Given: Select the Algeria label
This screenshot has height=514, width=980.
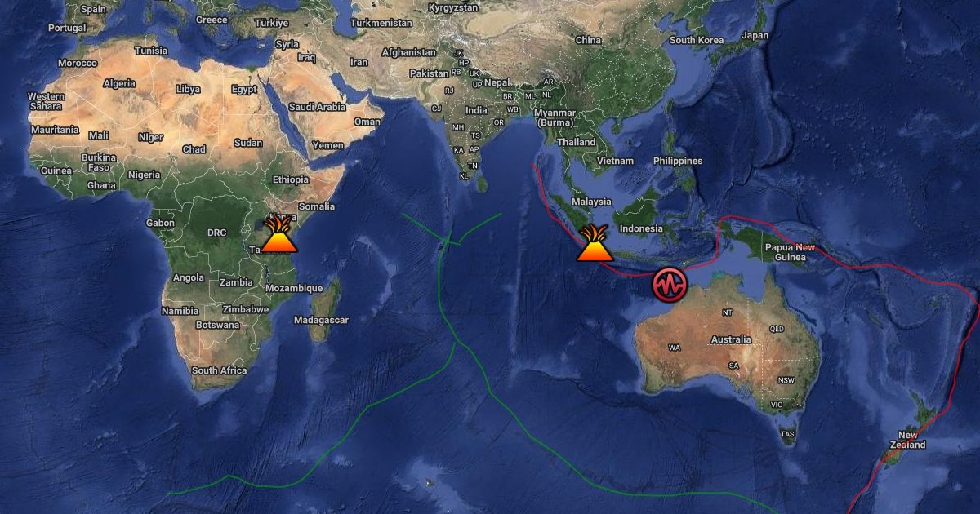Looking at the screenshot, I should click(119, 83).
